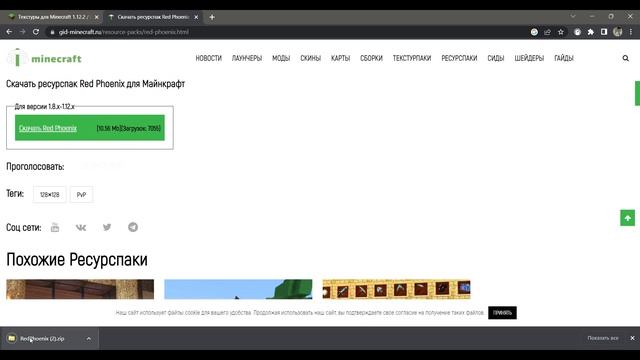This screenshot has width=640, height=360.
Task: Open the МОДЫ menu item
Action: (x=281, y=58)
